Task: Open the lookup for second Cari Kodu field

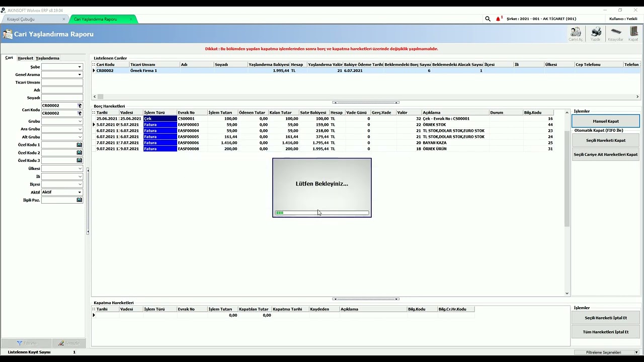Action: (79, 113)
